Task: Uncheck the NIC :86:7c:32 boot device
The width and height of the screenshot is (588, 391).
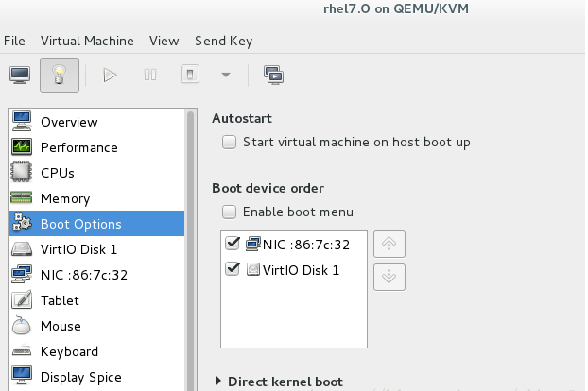Action: pyautogui.click(x=233, y=244)
